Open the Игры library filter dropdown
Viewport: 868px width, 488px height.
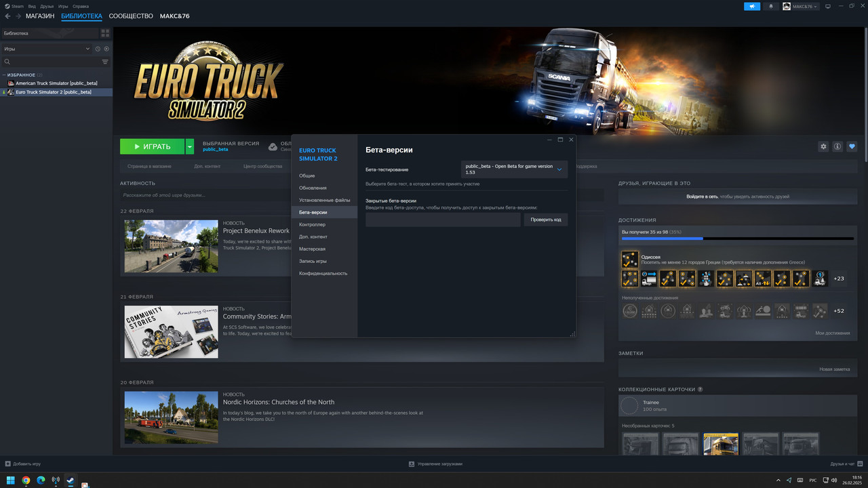point(46,49)
